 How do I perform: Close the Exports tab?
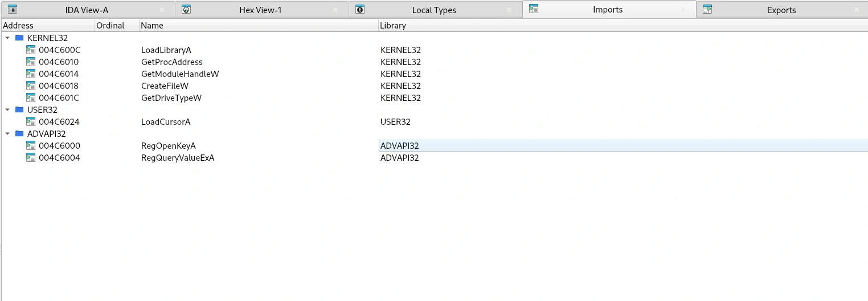pos(857,10)
